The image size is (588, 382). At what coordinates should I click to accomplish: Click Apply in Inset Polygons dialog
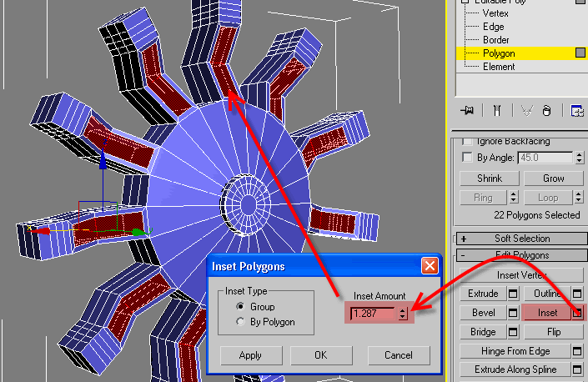pyautogui.click(x=251, y=354)
